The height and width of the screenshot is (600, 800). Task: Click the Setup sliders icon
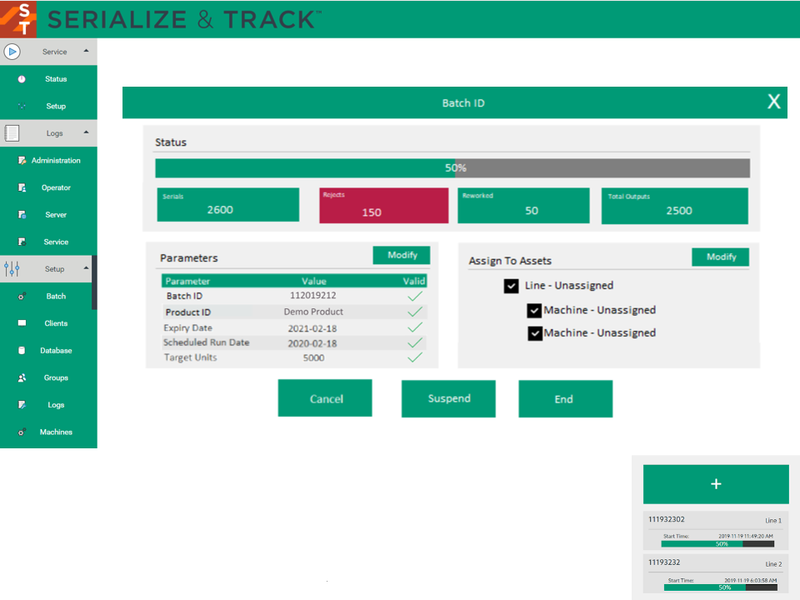pos(12,269)
